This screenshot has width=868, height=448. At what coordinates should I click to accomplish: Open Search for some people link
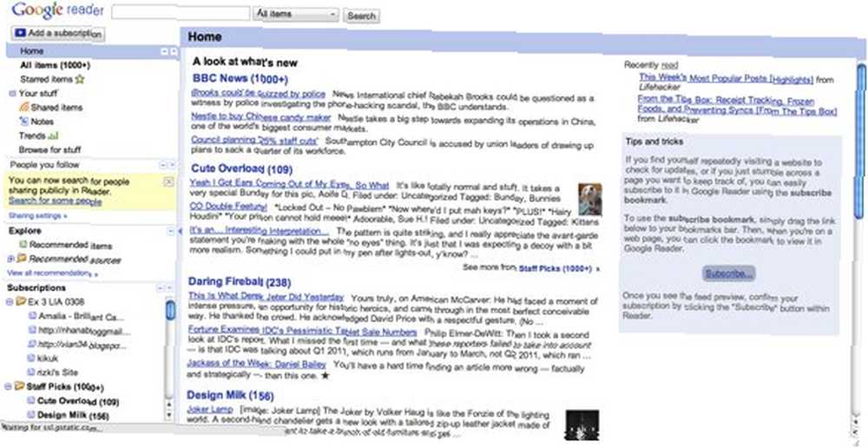point(56,201)
